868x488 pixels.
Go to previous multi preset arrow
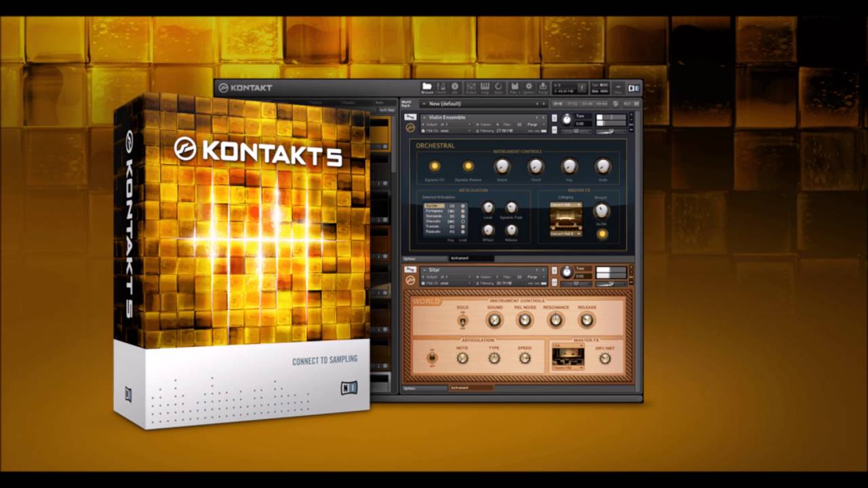pyautogui.click(x=537, y=104)
